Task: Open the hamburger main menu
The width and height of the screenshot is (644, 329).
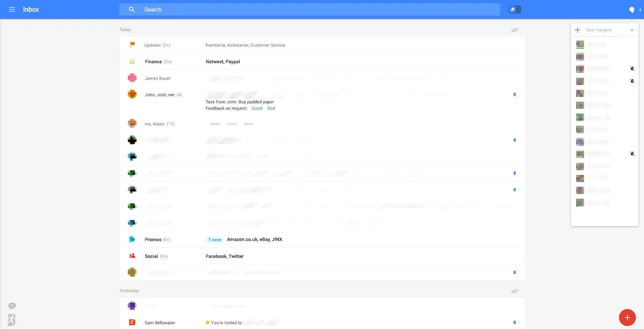Action: click(x=12, y=9)
